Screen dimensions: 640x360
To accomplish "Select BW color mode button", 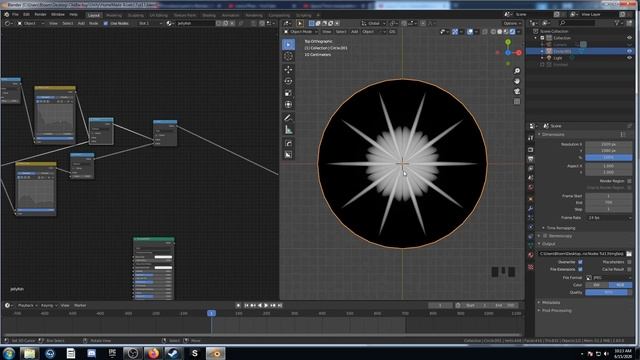I will tap(597, 285).
